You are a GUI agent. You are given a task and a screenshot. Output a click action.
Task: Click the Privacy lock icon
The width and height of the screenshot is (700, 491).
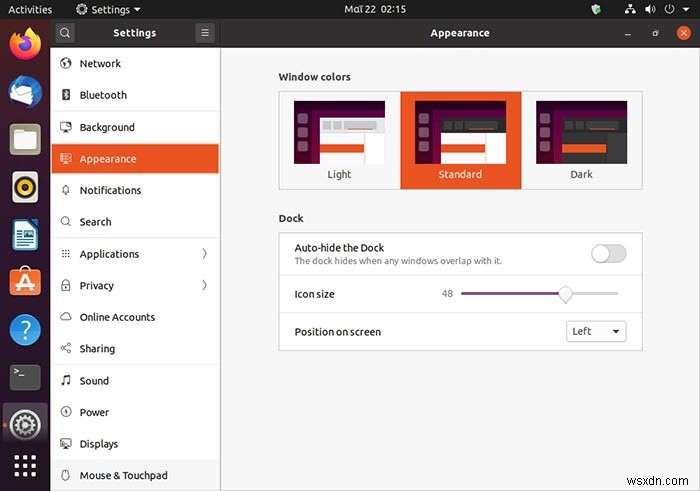coord(66,285)
